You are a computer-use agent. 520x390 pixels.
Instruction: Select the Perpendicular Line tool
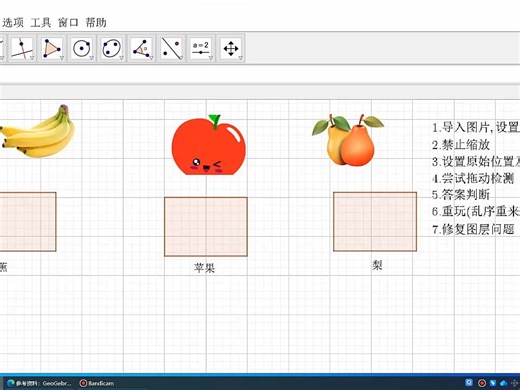pos(22,48)
